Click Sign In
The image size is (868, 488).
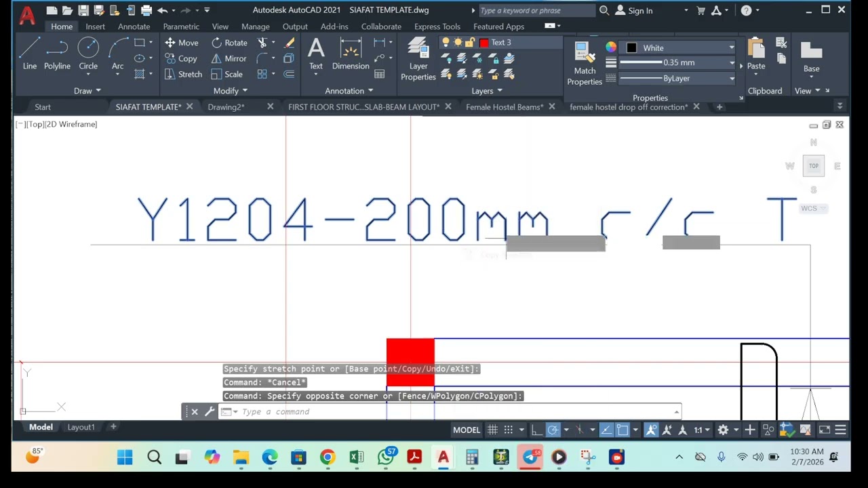click(640, 10)
